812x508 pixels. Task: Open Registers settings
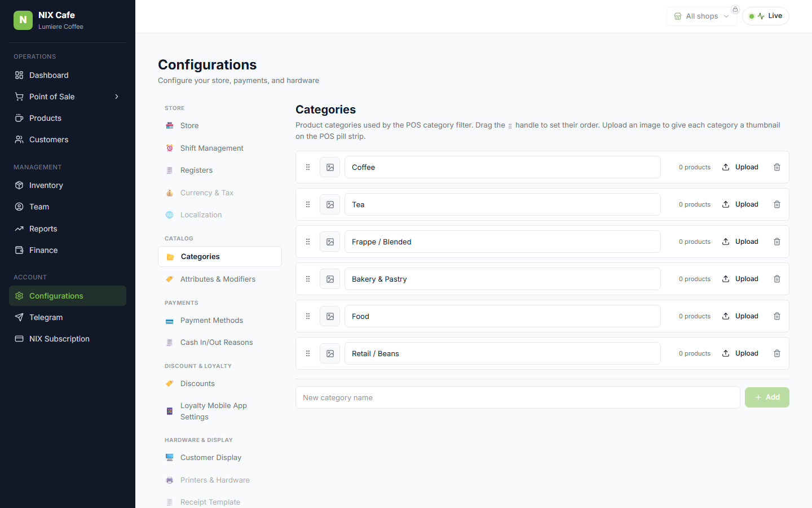click(x=220, y=170)
